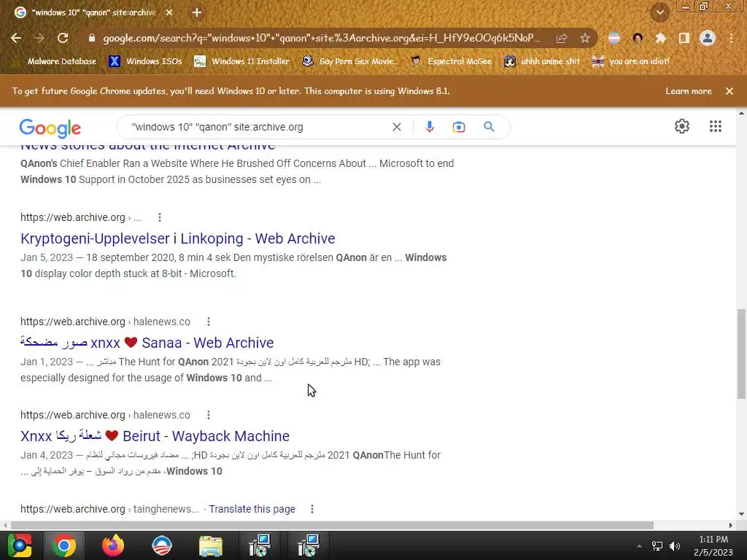Open network status tray icon
Viewport: 747px width, 560px height.
coord(657,546)
